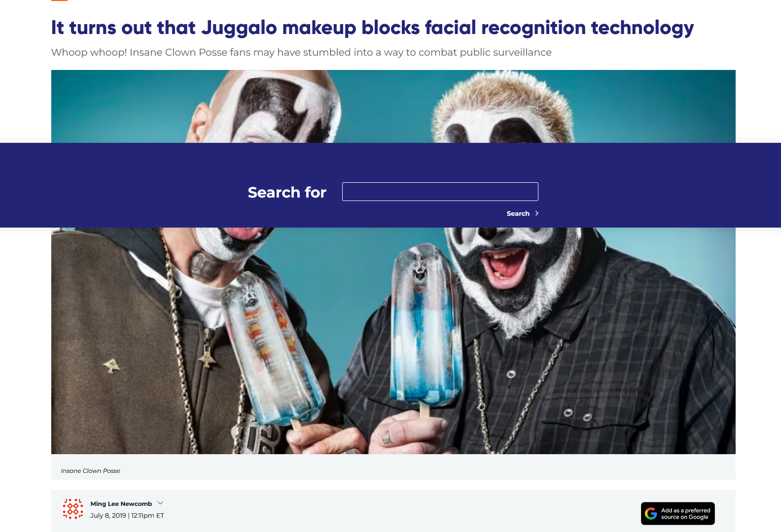Click the 'Search for' label text
The image size is (781, 532).
tap(287, 192)
